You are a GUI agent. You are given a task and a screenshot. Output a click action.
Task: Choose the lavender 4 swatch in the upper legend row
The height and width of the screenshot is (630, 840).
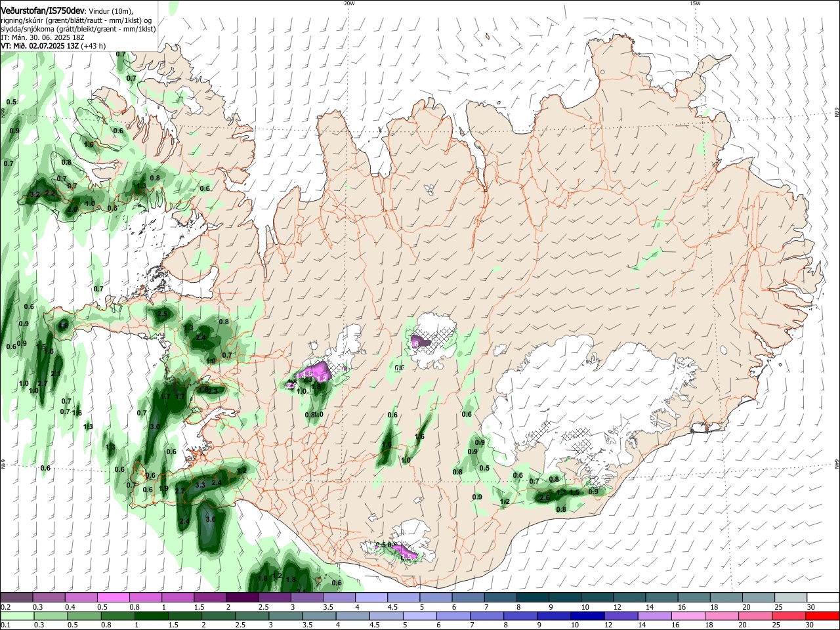(371, 598)
